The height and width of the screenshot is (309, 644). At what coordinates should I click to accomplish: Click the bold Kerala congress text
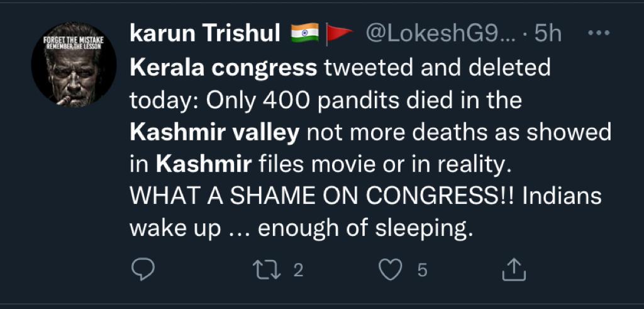tap(223, 67)
